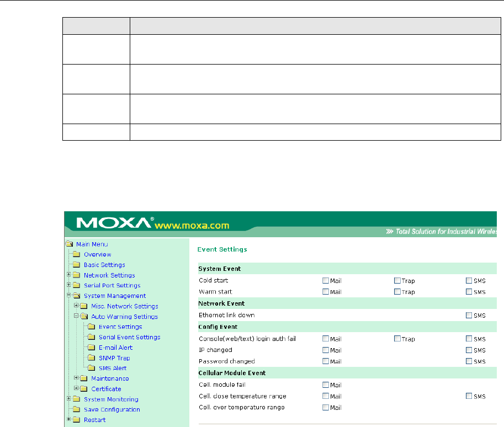Image resolution: width=504 pixels, height=427 pixels.
Task: Enable SMS for Cold start
Action: (x=469, y=280)
